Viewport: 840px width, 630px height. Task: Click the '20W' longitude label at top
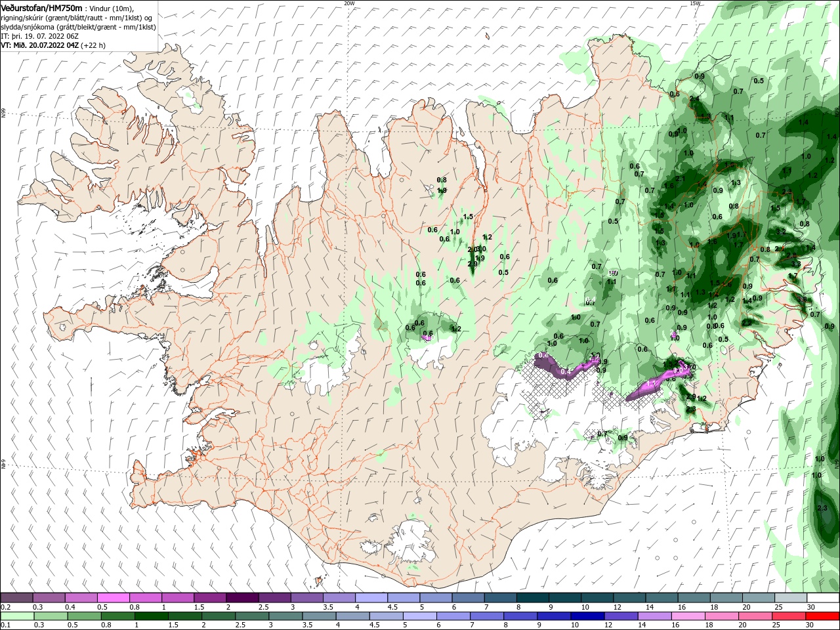coord(349,3)
